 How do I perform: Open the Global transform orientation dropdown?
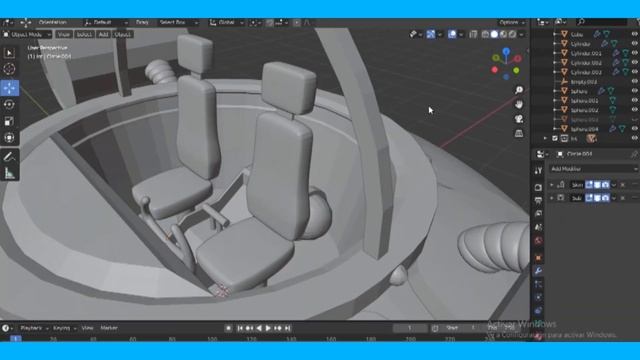227,22
